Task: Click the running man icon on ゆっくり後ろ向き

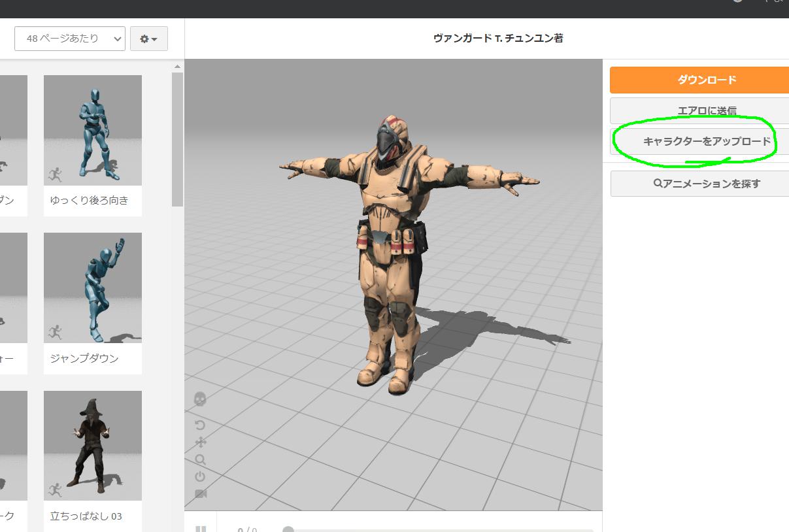Action: (x=55, y=175)
